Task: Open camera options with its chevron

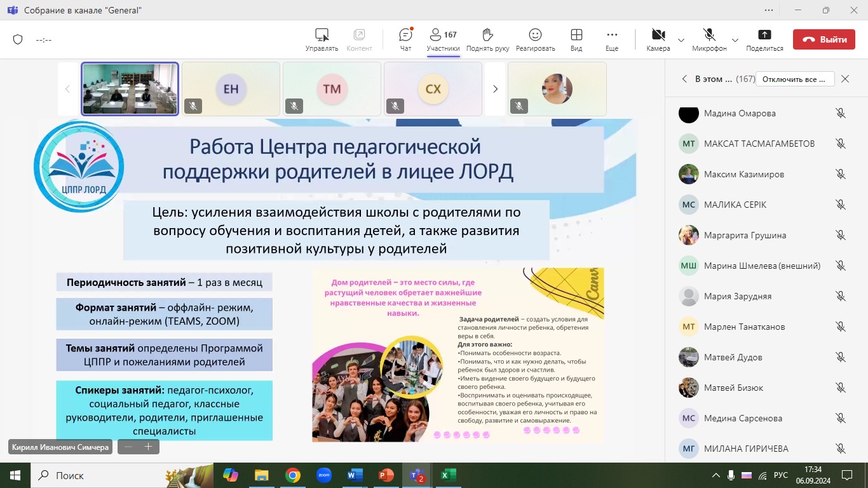Action: [x=681, y=39]
